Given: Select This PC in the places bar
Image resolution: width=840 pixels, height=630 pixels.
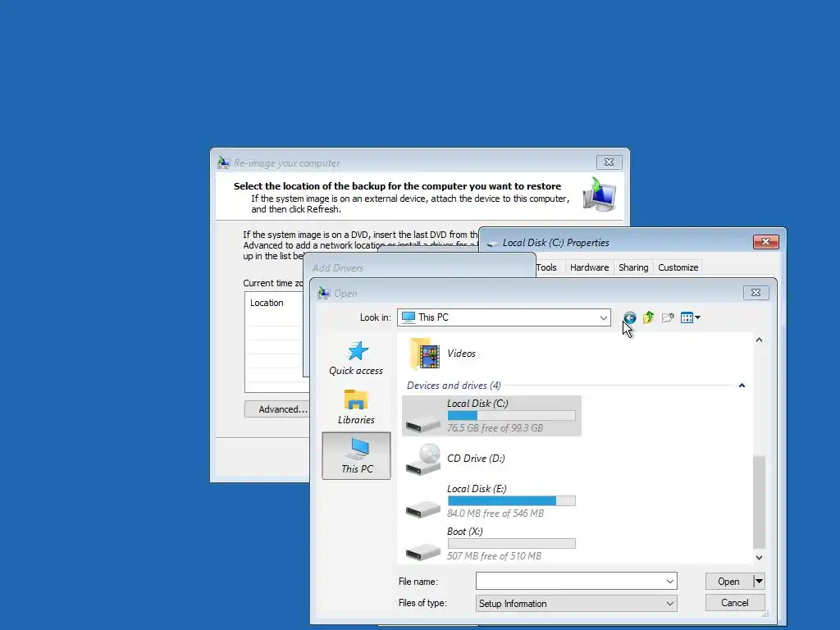Looking at the screenshot, I should coord(356,456).
